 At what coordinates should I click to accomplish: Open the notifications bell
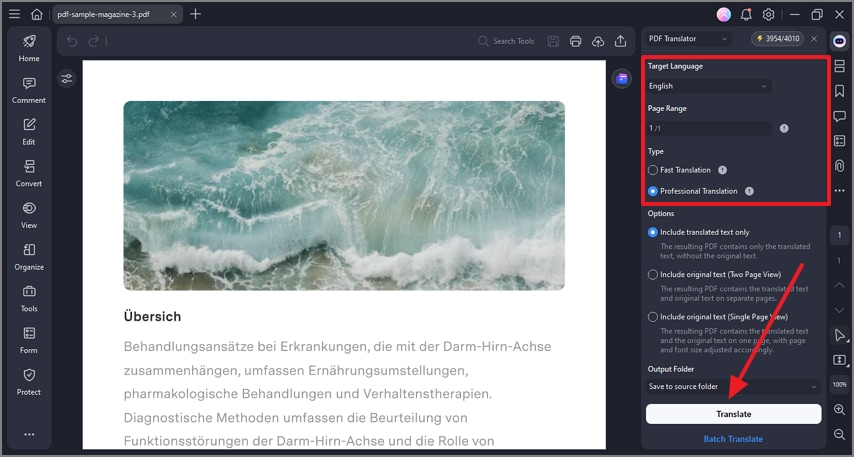[x=746, y=15]
